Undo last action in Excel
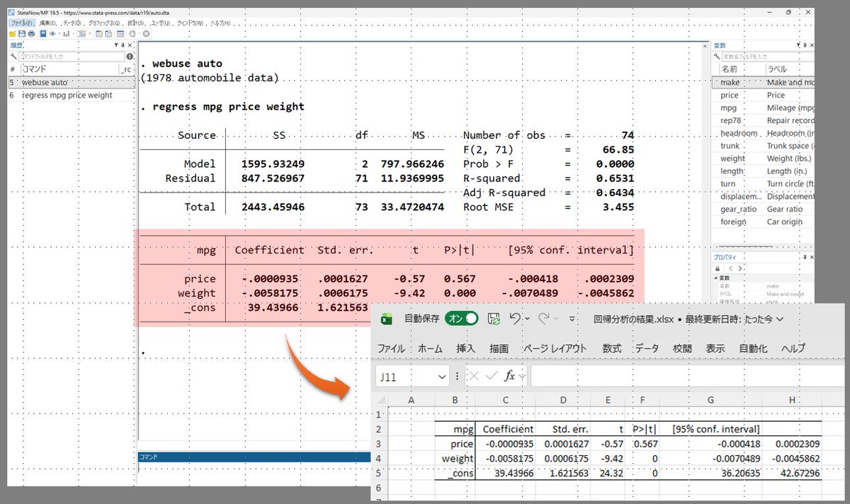 tap(515, 319)
